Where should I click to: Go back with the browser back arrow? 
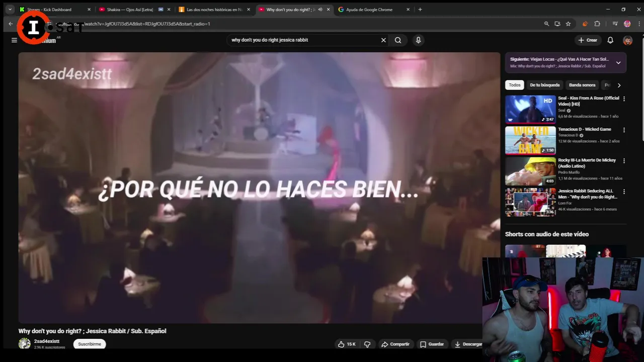point(11,24)
